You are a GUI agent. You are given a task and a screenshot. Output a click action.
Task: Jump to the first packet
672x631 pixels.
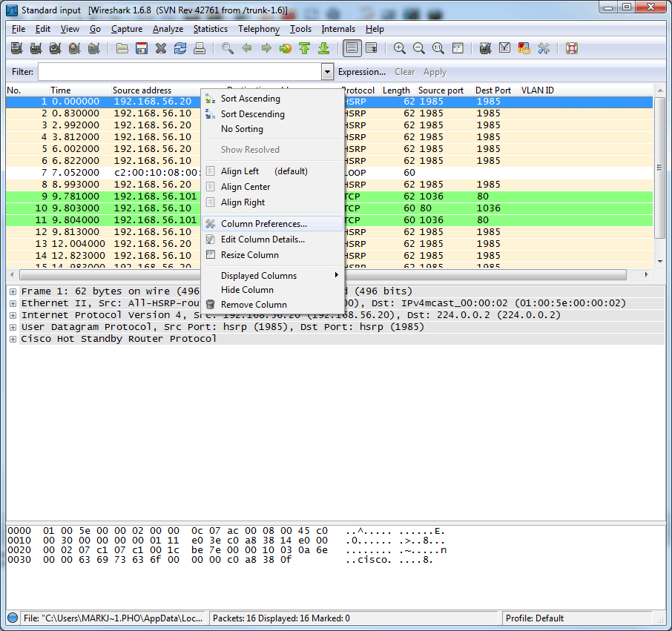point(305,48)
